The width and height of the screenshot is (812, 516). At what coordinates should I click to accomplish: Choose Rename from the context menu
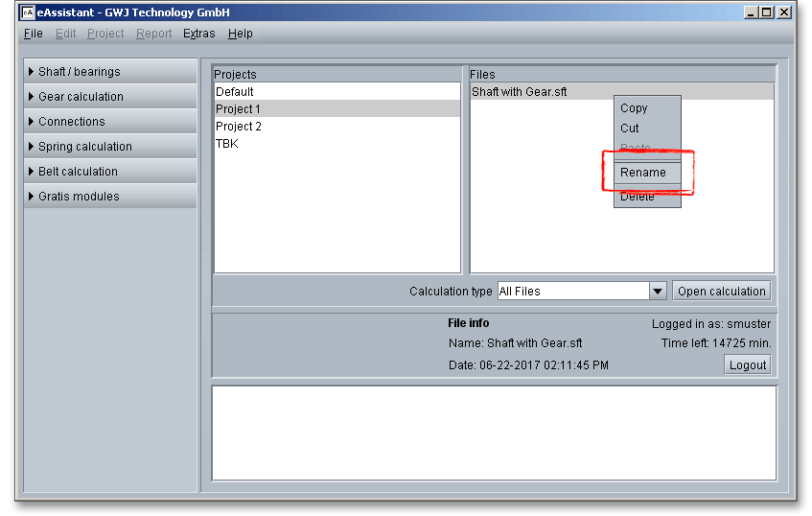click(x=642, y=173)
